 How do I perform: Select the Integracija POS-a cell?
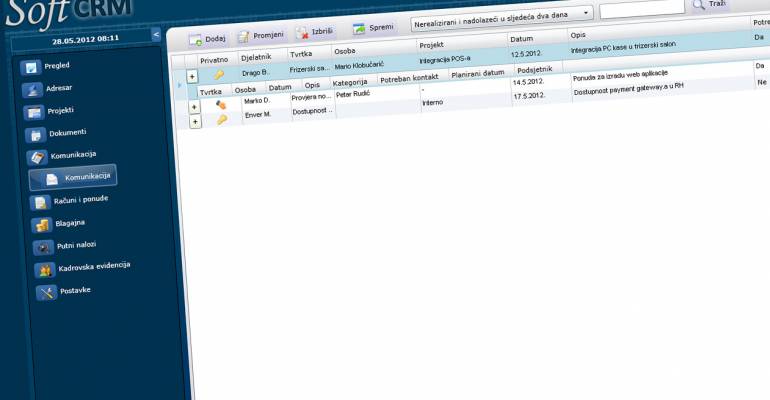[x=445, y=59]
